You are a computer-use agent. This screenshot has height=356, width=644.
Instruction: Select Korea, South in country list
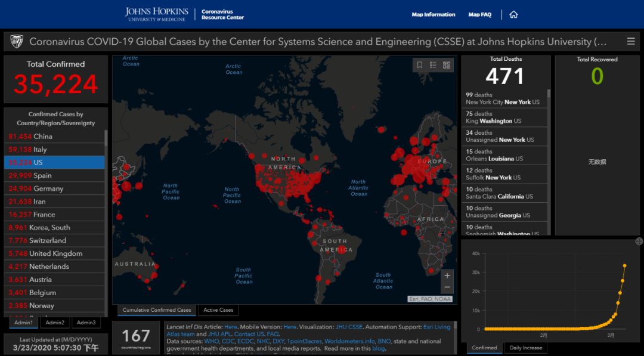pos(54,227)
